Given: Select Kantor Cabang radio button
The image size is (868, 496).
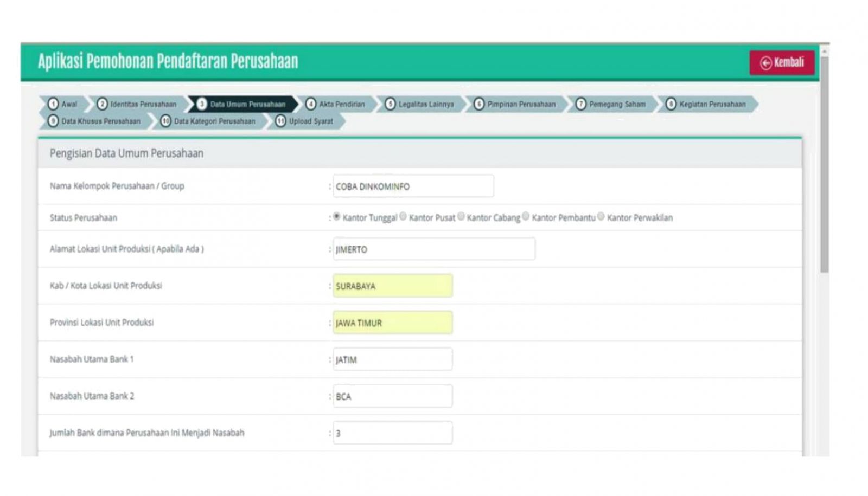Looking at the screenshot, I should tap(461, 217).
